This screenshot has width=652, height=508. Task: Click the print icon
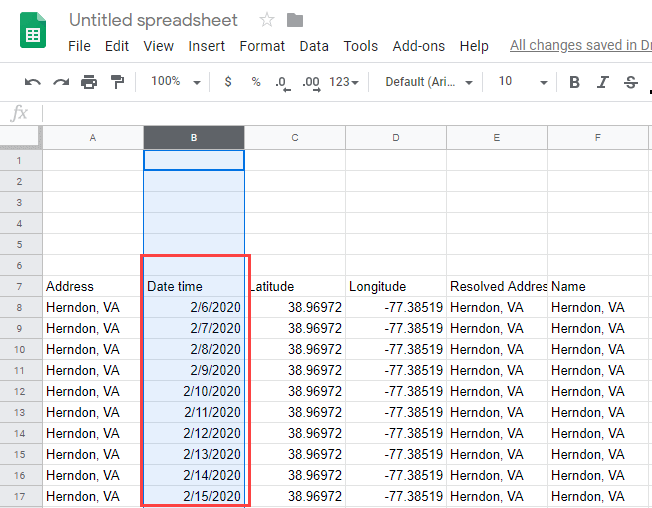tap(89, 82)
